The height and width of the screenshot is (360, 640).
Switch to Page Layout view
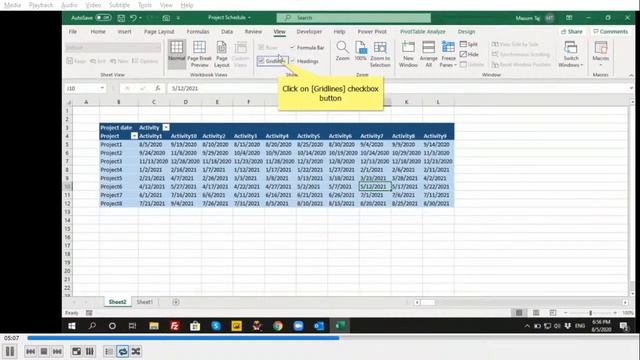pyautogui.click(x=222, y=53)
